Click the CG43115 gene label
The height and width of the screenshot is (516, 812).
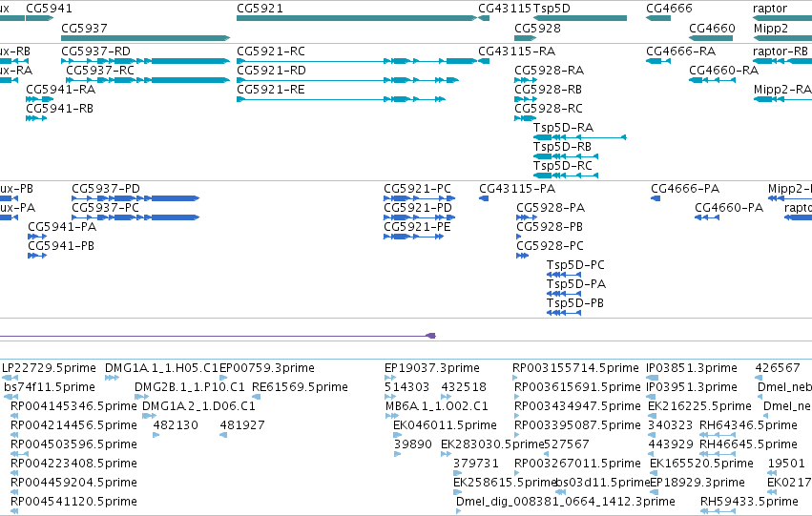[x=505, y=9]
